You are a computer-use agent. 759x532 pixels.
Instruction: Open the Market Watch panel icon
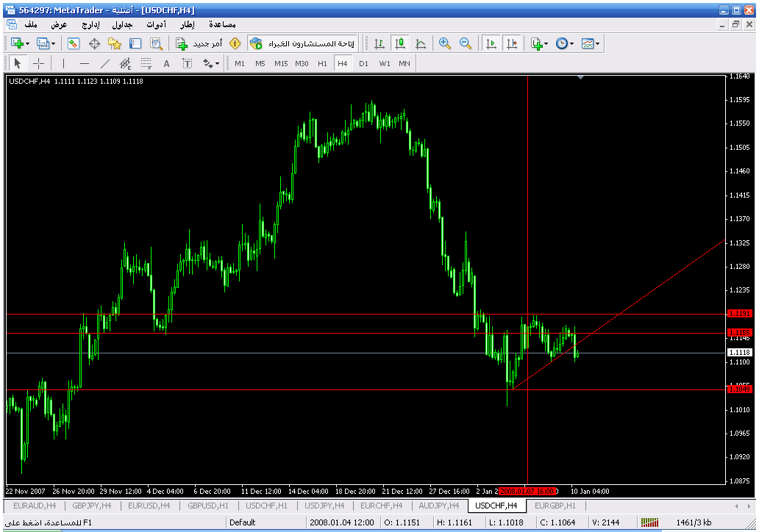click(74, 44)
